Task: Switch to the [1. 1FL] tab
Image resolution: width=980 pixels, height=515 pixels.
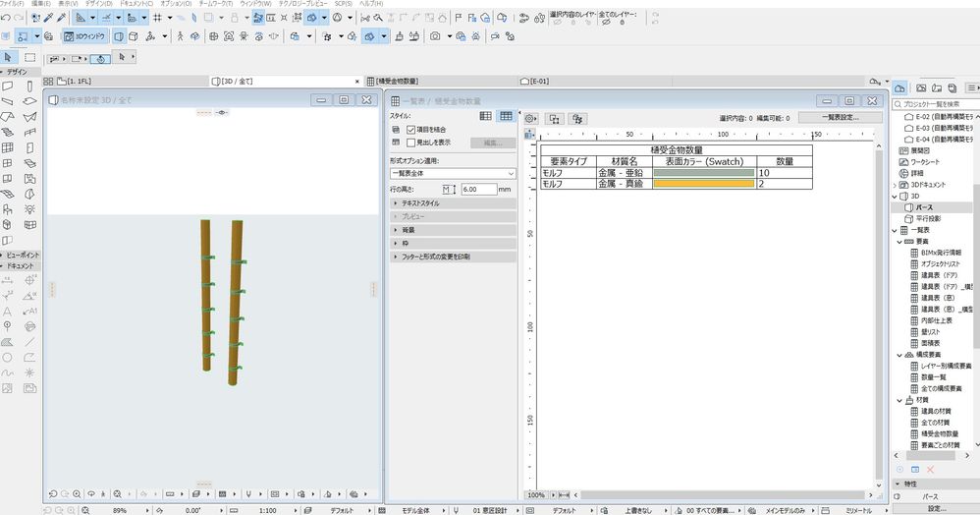Action: click(x=79, y=81)
